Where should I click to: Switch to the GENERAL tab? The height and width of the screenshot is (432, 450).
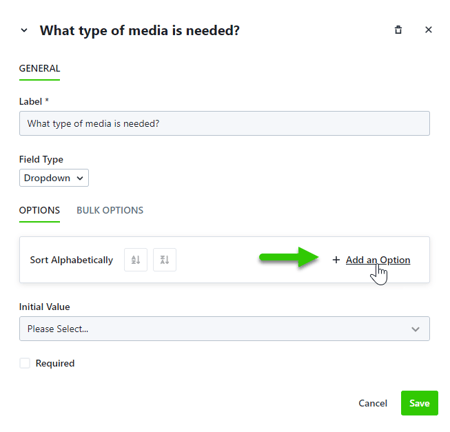click(39, 69)
